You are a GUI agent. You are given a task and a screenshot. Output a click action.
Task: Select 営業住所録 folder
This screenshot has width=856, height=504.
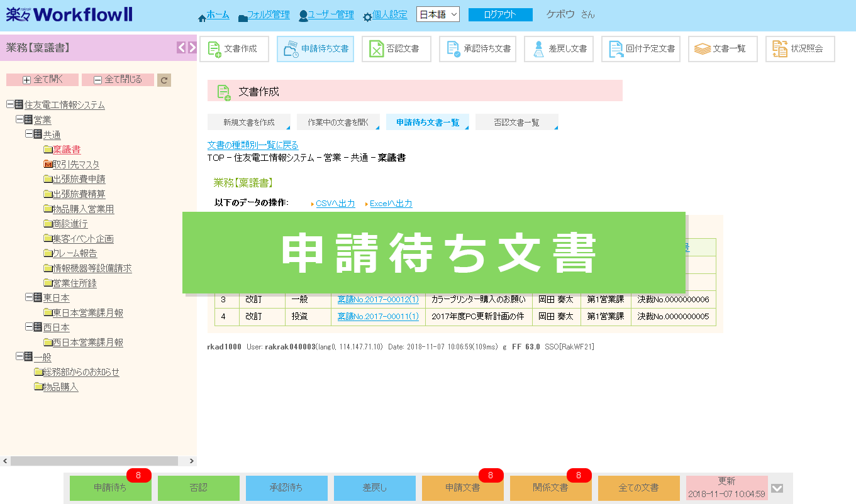point(74,283)
